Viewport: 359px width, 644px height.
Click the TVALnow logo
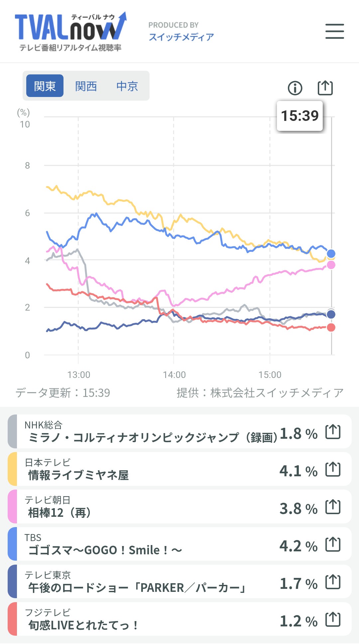[70, 32]
